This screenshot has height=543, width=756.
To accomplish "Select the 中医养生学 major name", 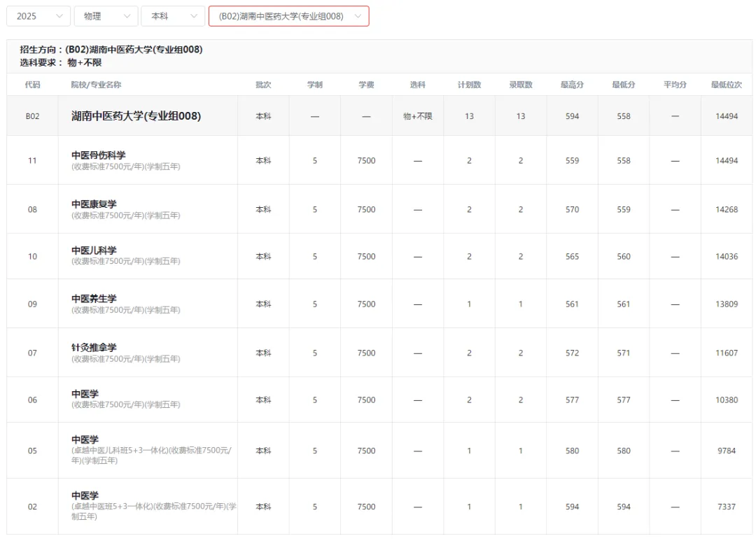I will (x=94, y=299).
